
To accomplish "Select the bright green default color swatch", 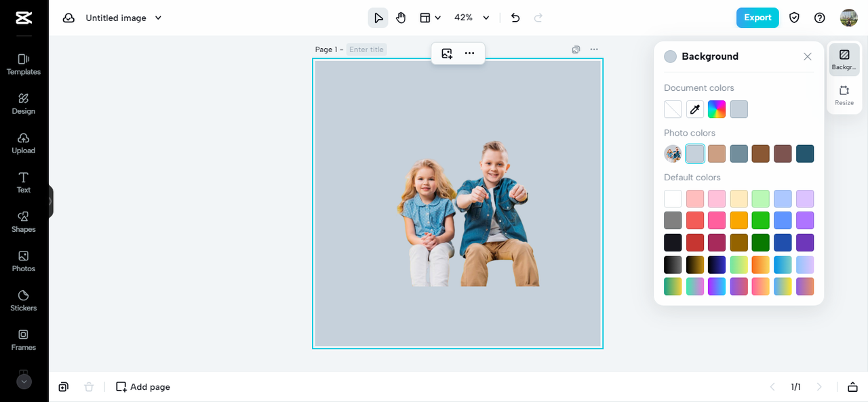I will pos(761,220).
